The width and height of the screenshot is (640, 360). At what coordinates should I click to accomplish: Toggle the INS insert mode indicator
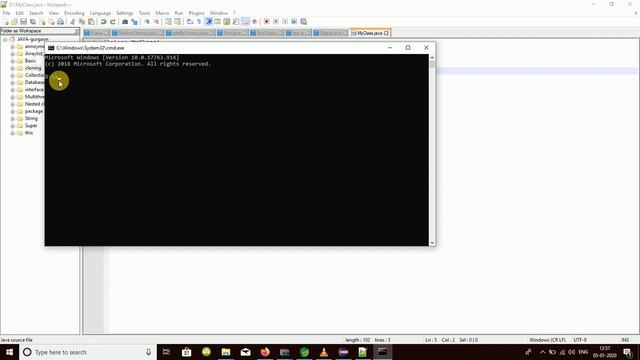pyautogui.click(x=625, y=340)
